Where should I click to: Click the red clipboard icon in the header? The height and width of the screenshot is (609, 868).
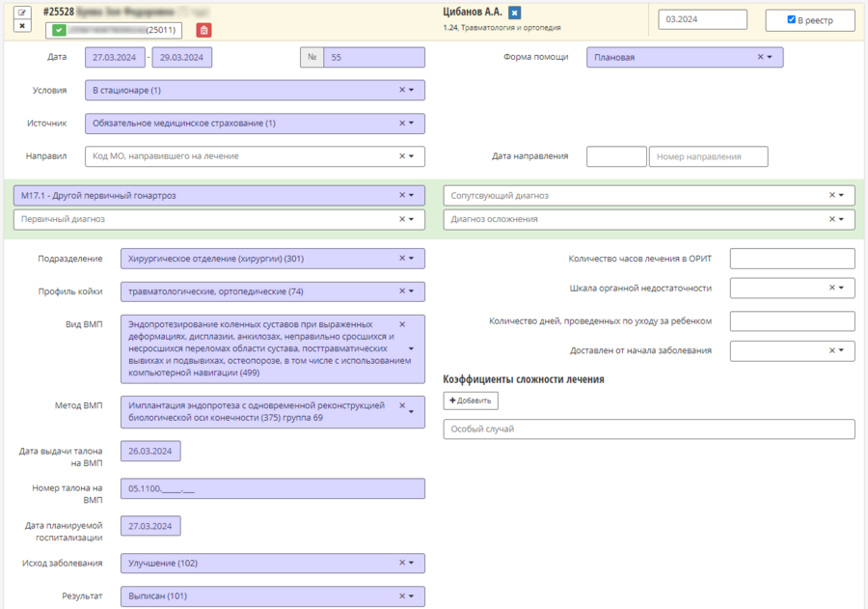[x=203, y=31]
